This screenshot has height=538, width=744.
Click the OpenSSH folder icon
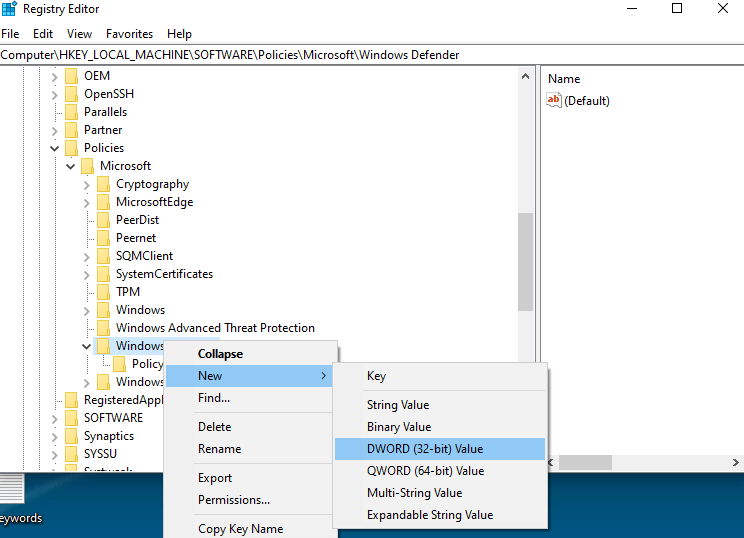pos(71,94)
